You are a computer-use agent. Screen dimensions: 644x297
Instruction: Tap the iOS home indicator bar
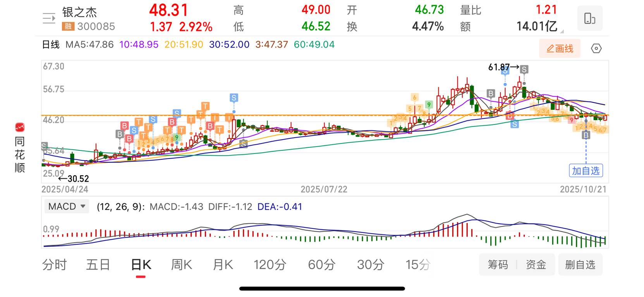[322, 288]
